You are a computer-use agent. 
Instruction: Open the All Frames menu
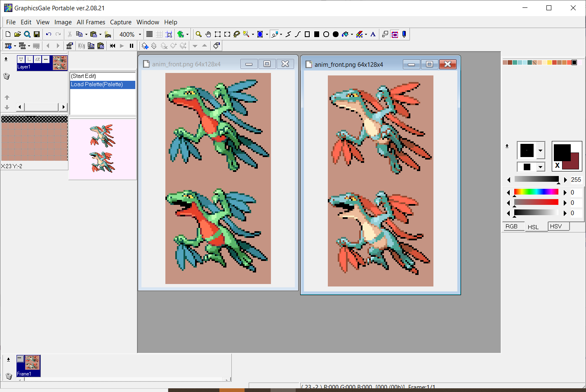91,22
